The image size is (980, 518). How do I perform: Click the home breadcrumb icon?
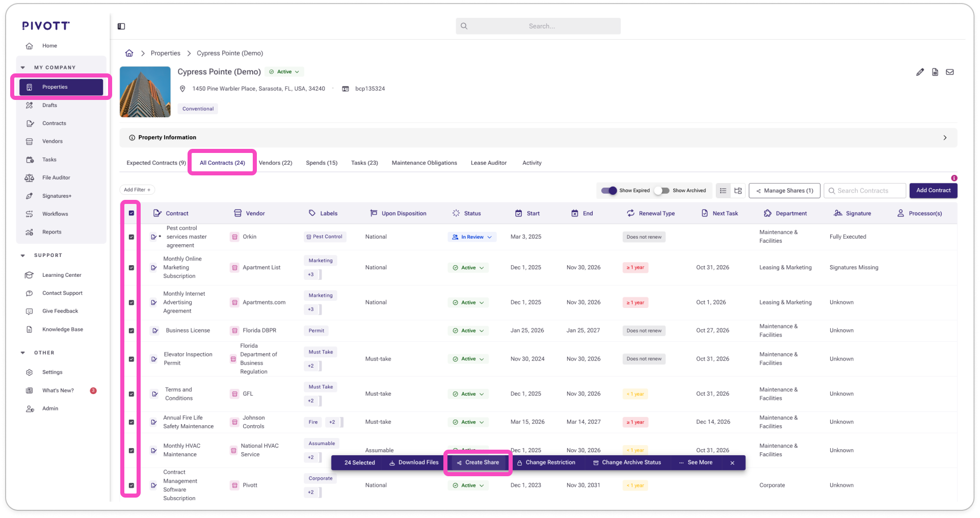click(129, 53)
